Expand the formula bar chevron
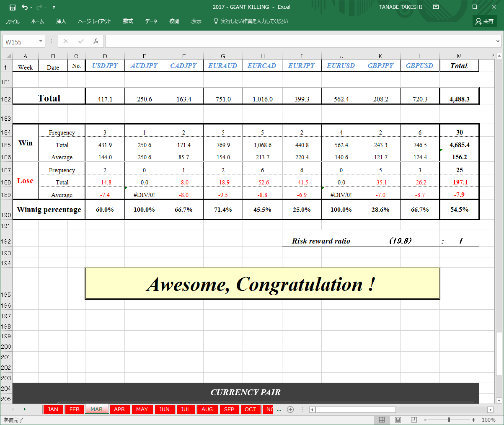 click(x=498, y=41)
